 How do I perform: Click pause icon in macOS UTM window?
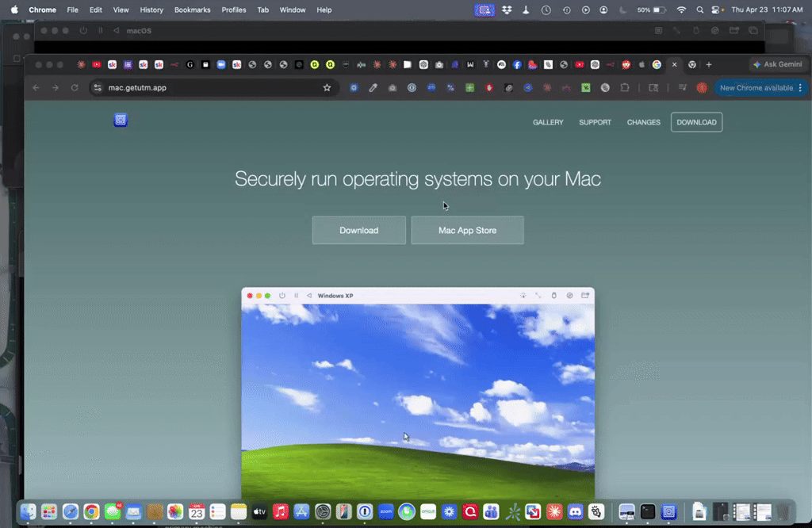(x=101, y=31)
